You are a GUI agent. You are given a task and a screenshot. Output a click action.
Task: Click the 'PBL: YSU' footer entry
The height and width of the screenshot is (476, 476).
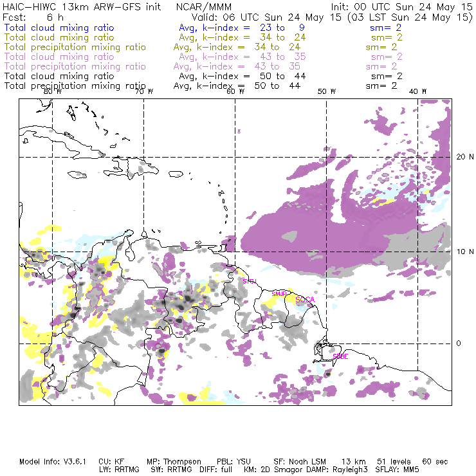(233, 462)
